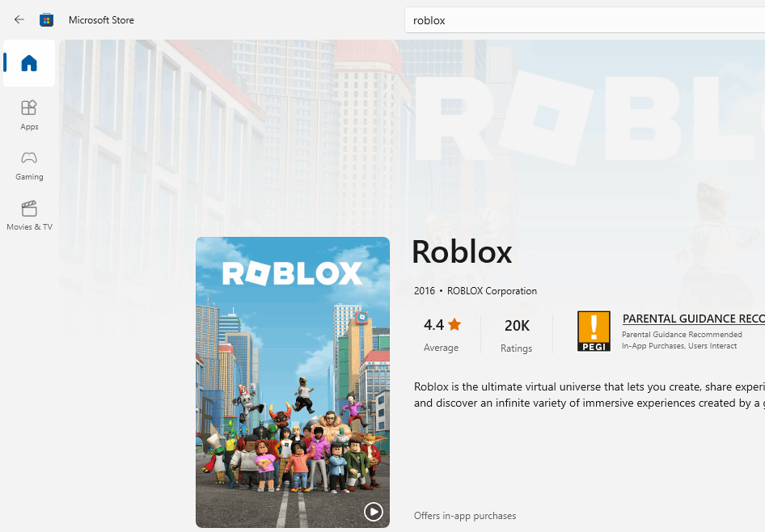Screen dimensions: 765x532
Task: Click the 2016 release year text
Action: pyautogui.click(x=424, y=290)
